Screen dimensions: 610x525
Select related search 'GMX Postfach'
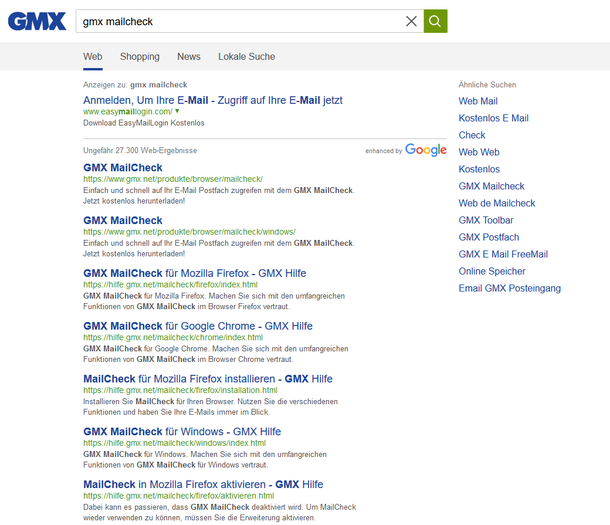(x=489, y=237)
